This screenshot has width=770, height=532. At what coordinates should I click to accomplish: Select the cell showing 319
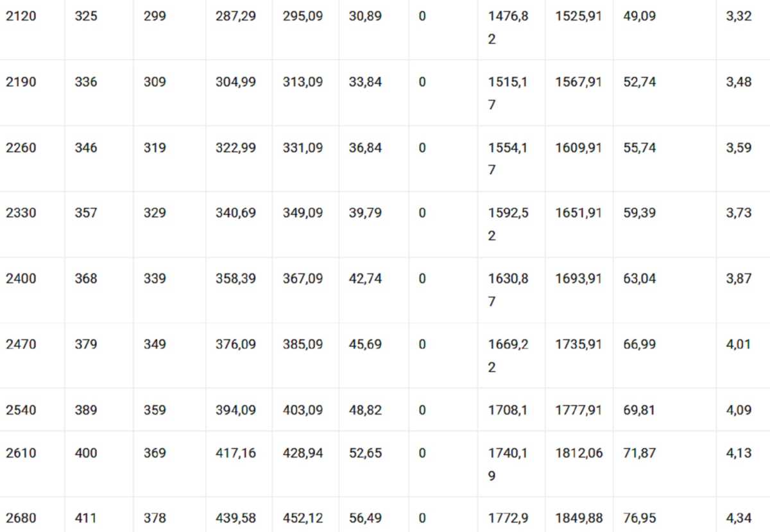coord(169,158)
